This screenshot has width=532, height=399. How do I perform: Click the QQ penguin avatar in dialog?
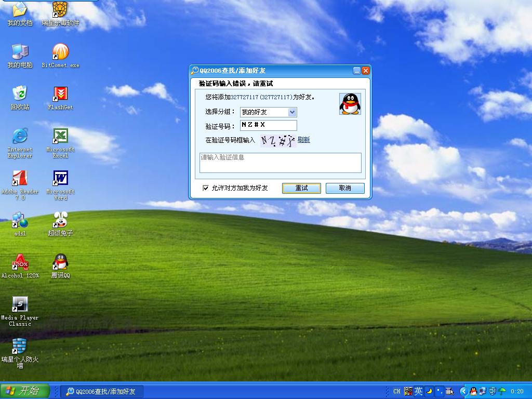pyautogui.click(x=350, y=104)
